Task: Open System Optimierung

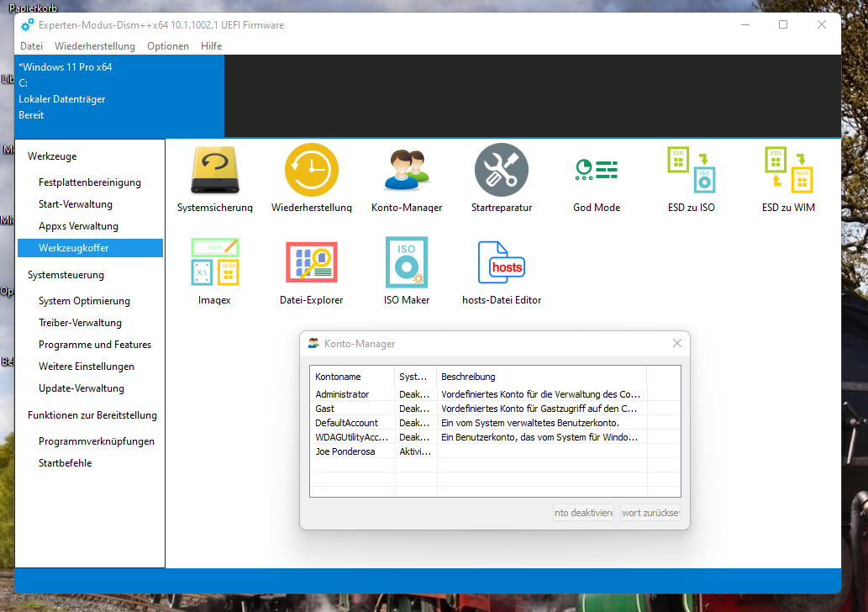Action: tap(90, 301)
